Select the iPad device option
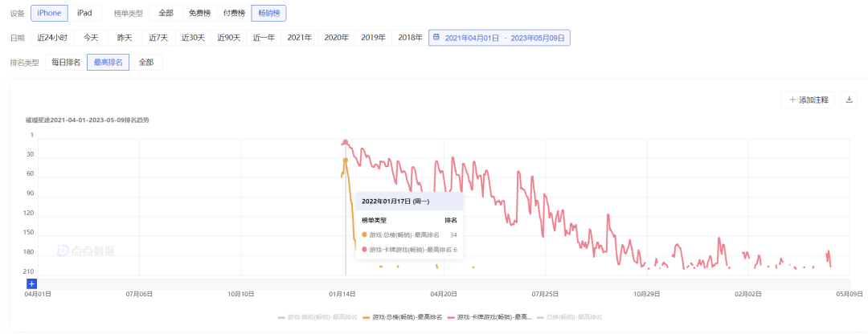The height and width of the screenshot is (334, 868). pyautogui.click(x=84, y=13)
